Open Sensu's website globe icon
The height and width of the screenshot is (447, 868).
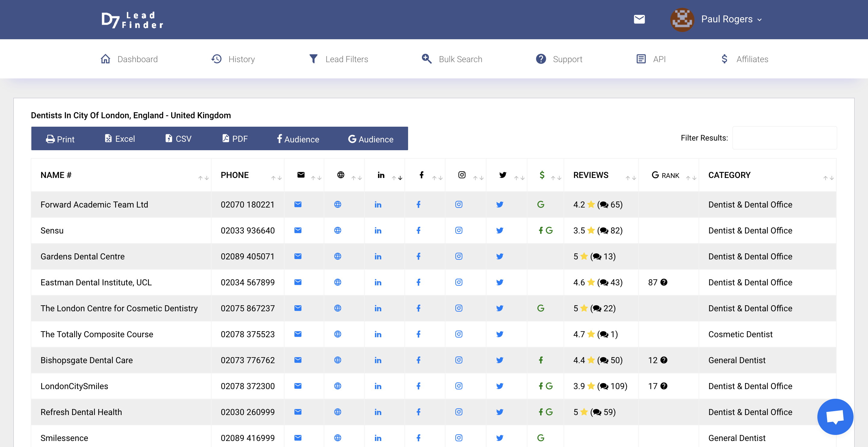337,230
